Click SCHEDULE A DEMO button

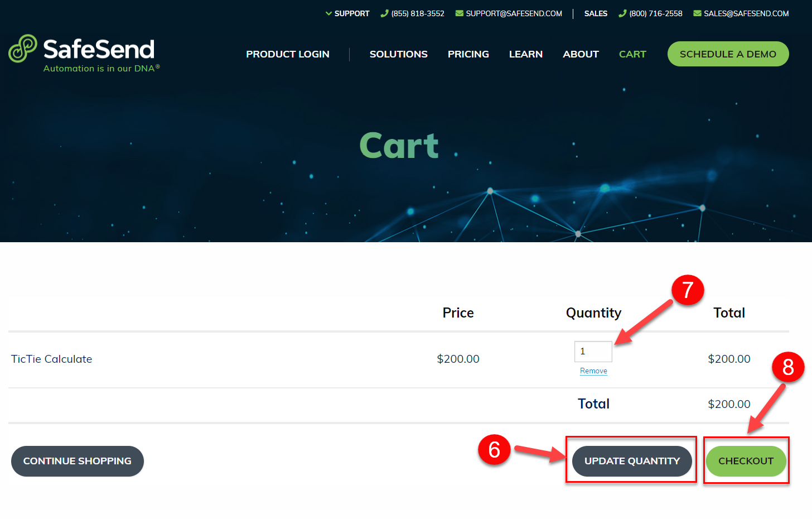point(728,54)
